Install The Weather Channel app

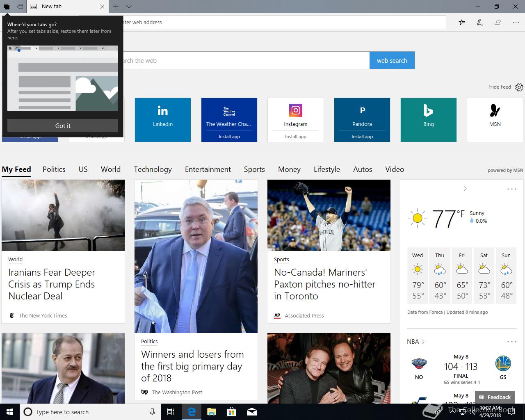coord(229,137)
